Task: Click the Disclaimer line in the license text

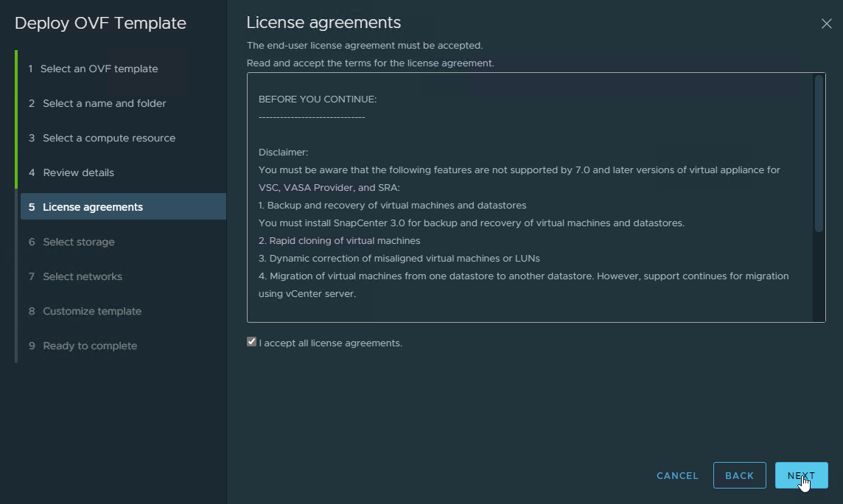Action: coord(284,152)
